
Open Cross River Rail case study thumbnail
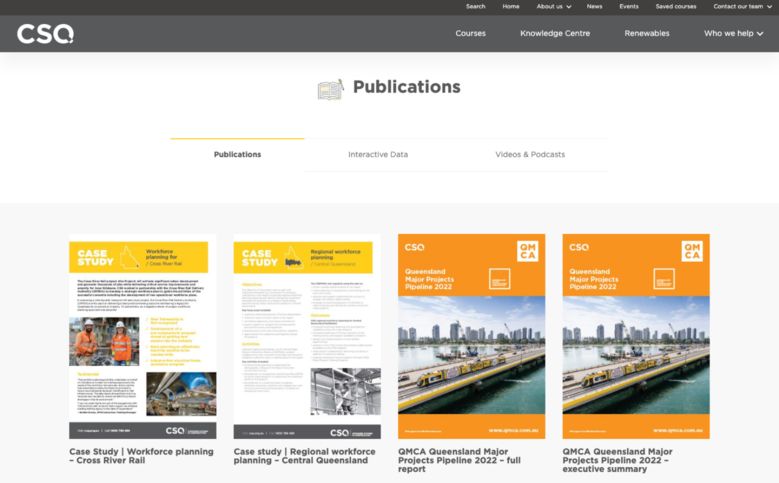coord(143,336)
